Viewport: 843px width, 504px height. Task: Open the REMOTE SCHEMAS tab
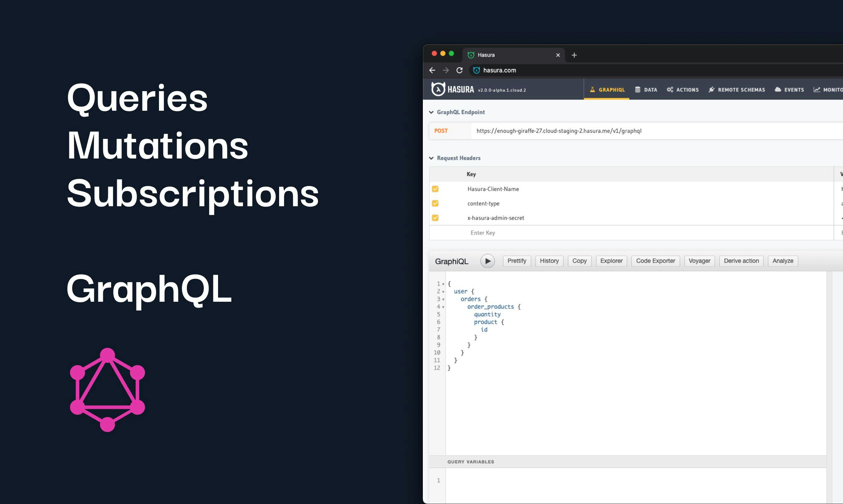point(736,90)
